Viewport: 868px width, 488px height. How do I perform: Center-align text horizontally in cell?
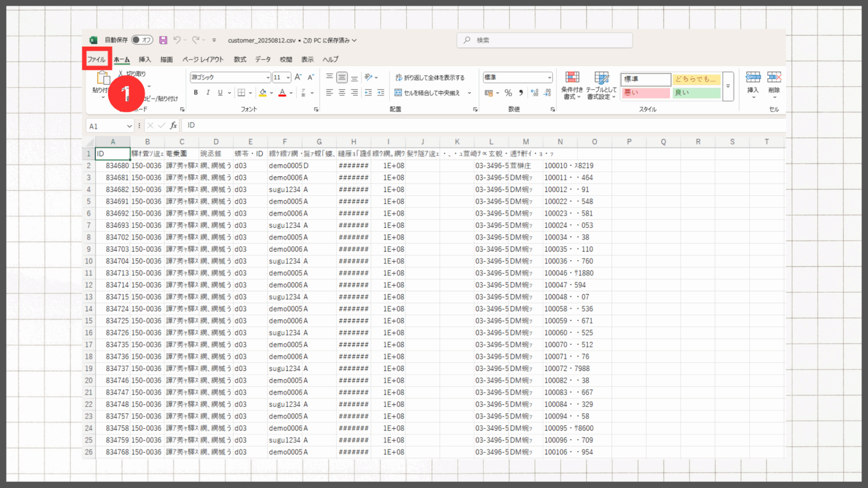coord(342,93)
